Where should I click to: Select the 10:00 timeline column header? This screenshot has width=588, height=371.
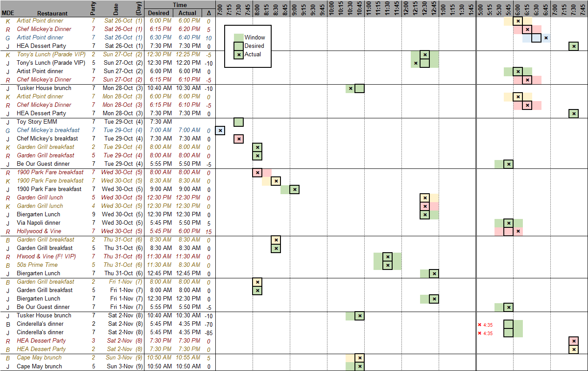click(x=332, y=8)
